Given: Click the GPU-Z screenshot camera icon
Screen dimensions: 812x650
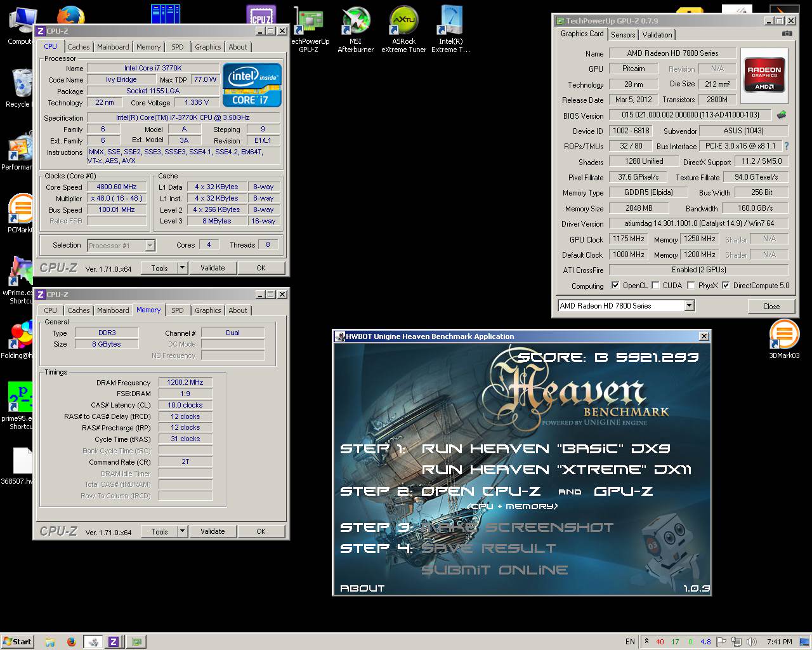Looking at the screenshot, I should pos(787,34).
